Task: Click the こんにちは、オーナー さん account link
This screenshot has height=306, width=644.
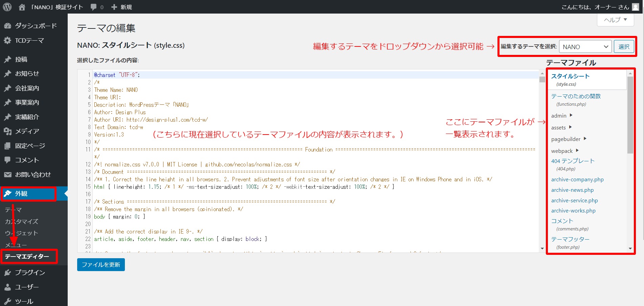Action: click(x=595, y=7)
